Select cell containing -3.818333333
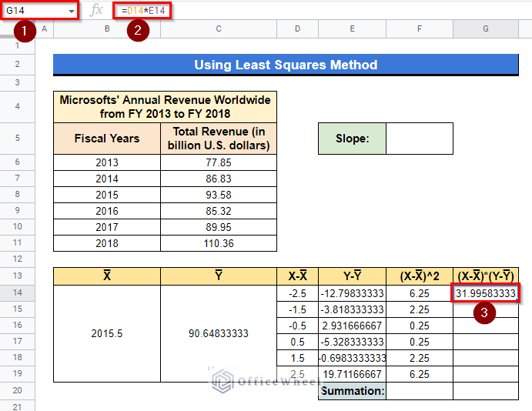The height and width of the screenshot is (411, 532). (x=352, y=309)
